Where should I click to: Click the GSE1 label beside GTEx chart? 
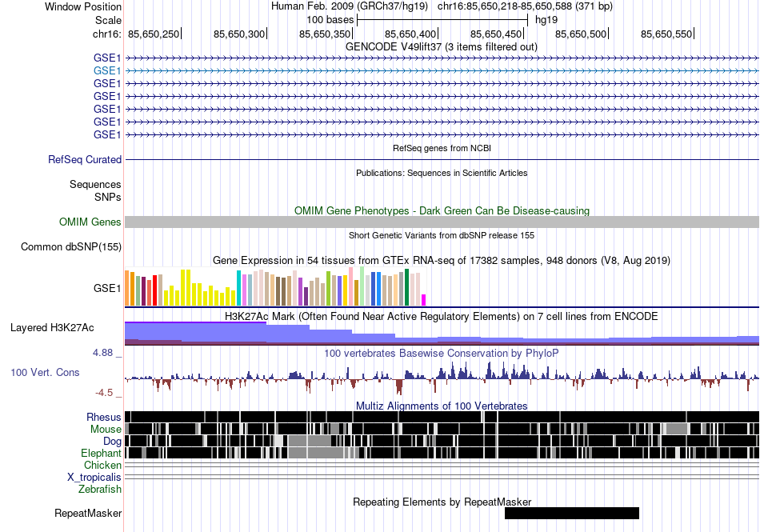pos(108,288)
